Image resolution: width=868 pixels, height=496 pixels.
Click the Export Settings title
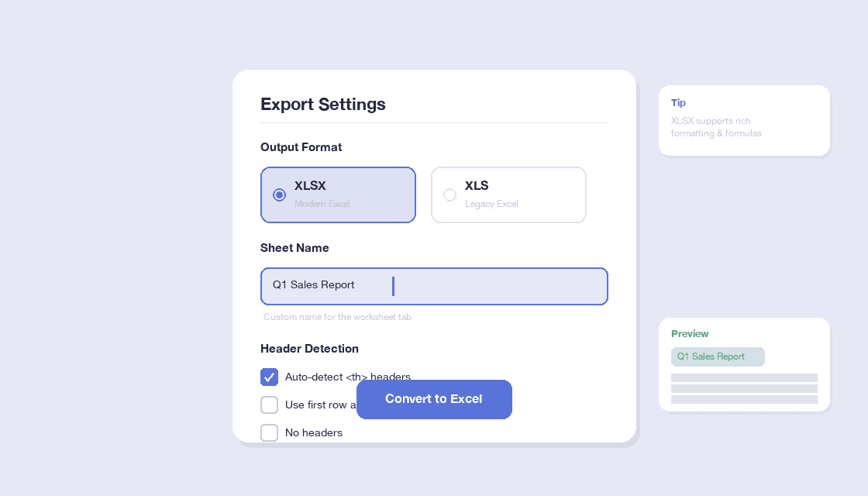[322, 104]
